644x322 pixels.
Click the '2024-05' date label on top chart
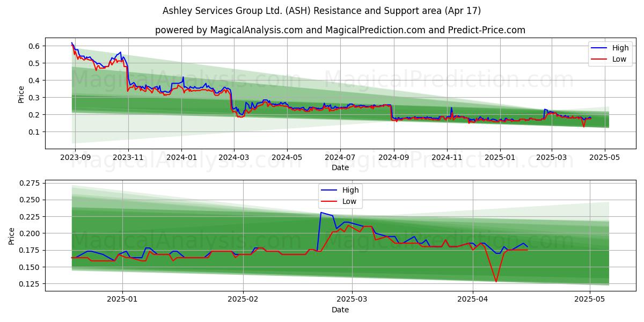coord(287,157)
